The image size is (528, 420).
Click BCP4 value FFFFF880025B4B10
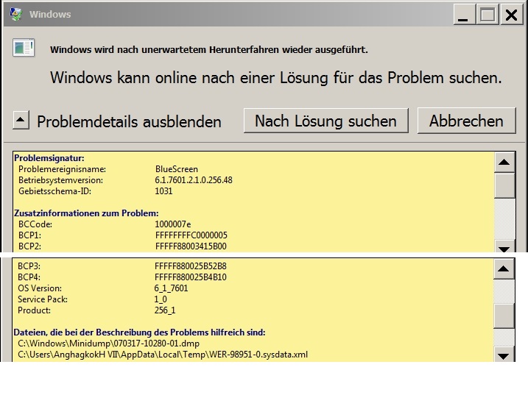191,277
